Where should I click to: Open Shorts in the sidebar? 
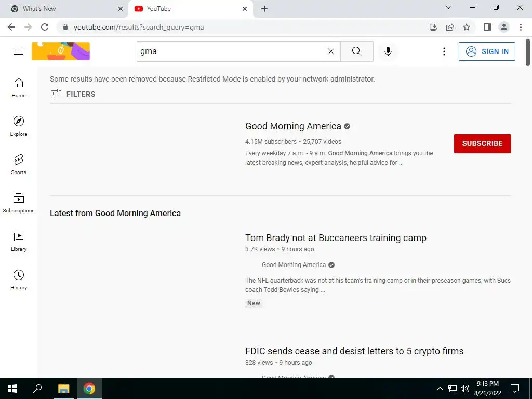(x=19, y=165)
